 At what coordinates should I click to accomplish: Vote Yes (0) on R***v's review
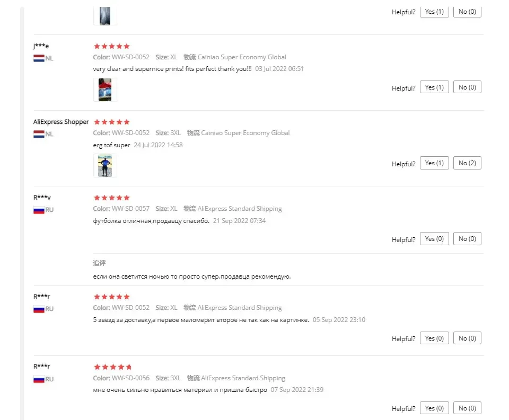point(434,239)
